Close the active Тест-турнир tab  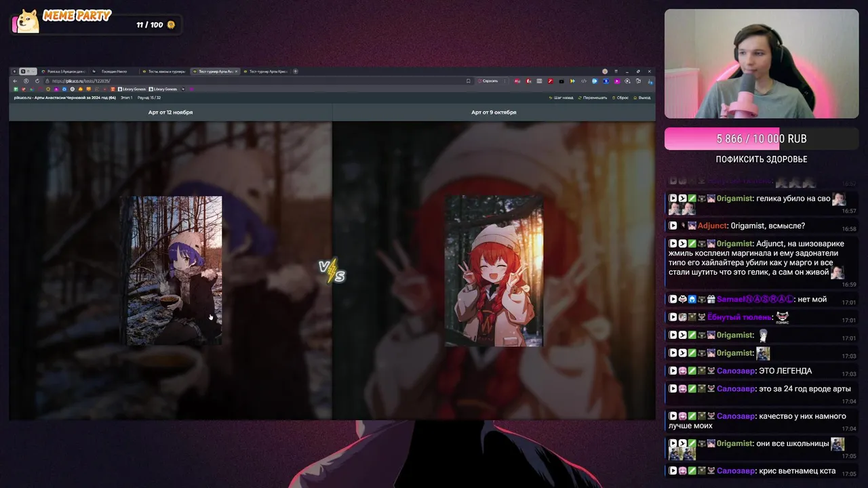[236, 71]
